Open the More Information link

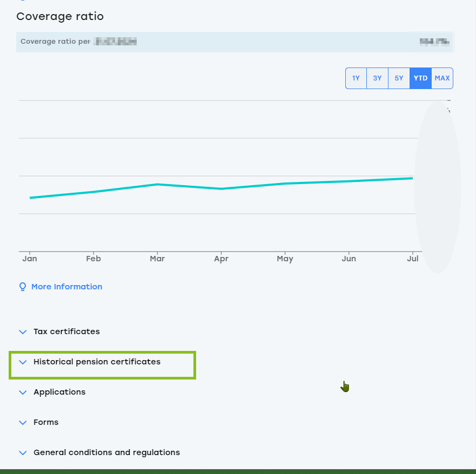point(66,287)
